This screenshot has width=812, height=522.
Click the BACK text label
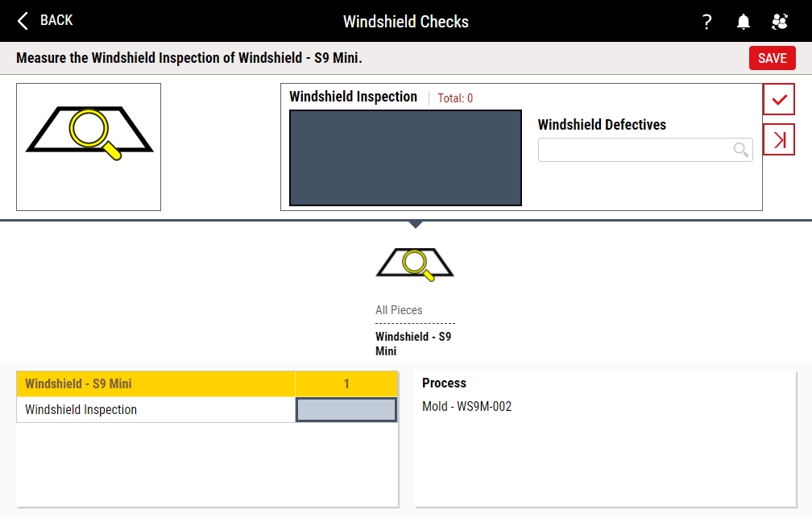tap(56, 20)
